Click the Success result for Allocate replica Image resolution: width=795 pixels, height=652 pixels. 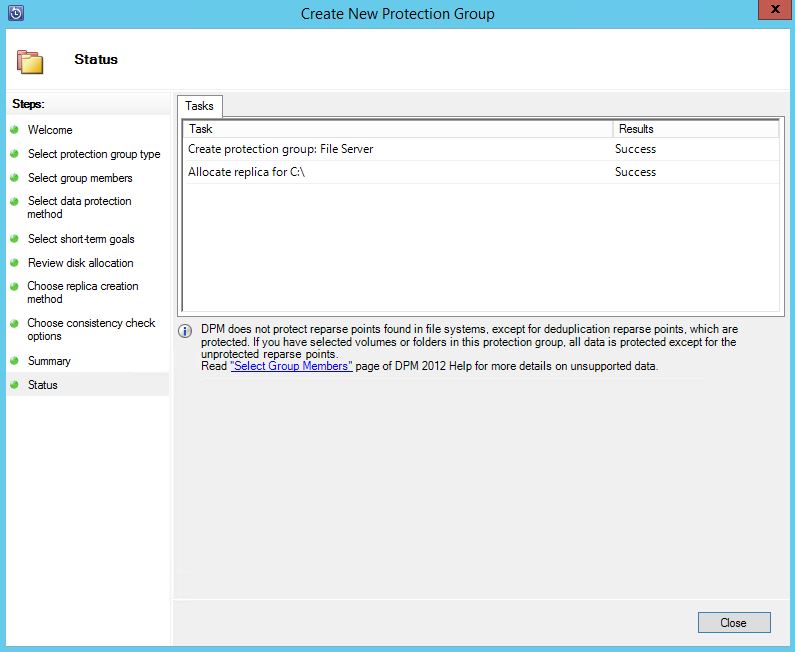pyautogui.click(x=635, y=172)
